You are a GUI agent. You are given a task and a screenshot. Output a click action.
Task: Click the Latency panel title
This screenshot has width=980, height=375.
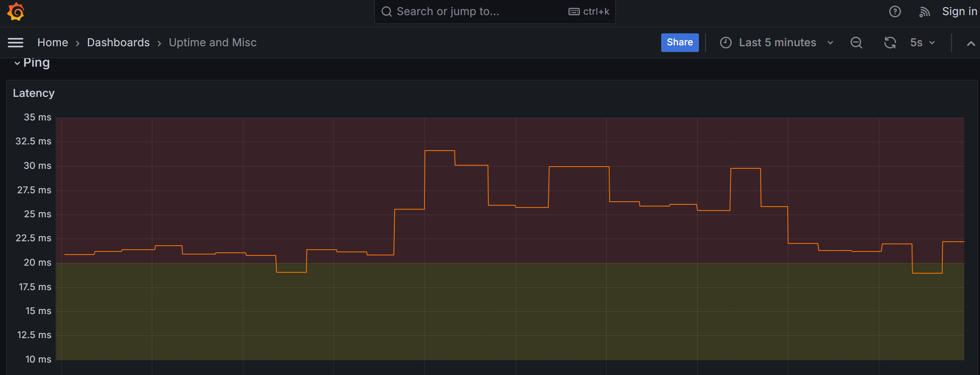[34, 93]
